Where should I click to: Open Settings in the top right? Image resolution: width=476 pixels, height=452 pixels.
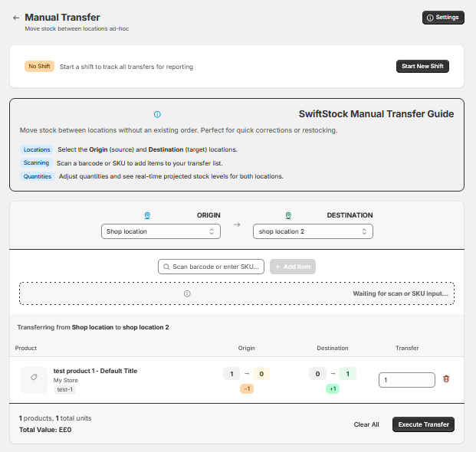pyautogui.click(x=443, y=18)
